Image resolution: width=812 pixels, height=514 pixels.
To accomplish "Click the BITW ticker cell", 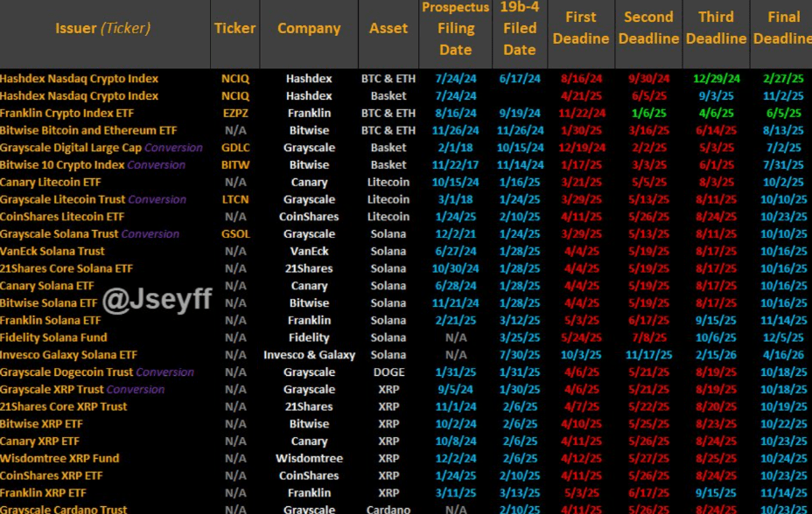I will click(235, 165).
